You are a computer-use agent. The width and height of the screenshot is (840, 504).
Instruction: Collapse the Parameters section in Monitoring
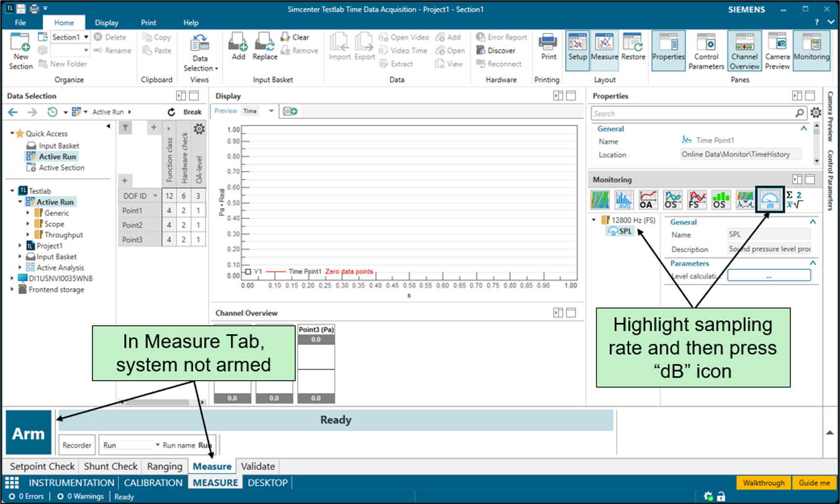(813, 263)
